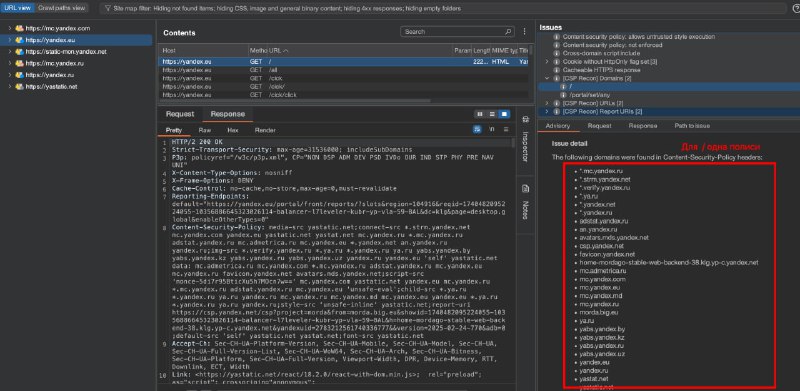Viewport: 800px width, 391px height.
Task: Select the top-bottom layout icon
Action: (x=492, y=114)
